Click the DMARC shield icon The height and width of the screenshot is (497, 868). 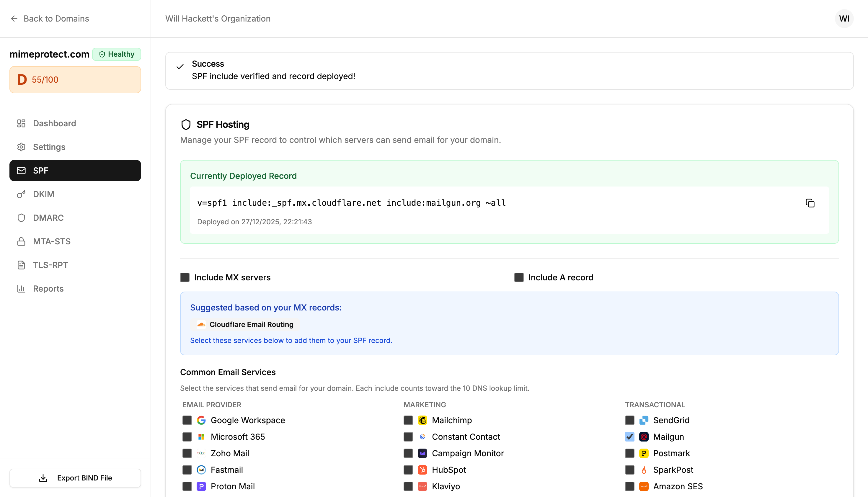pos(21,218)
